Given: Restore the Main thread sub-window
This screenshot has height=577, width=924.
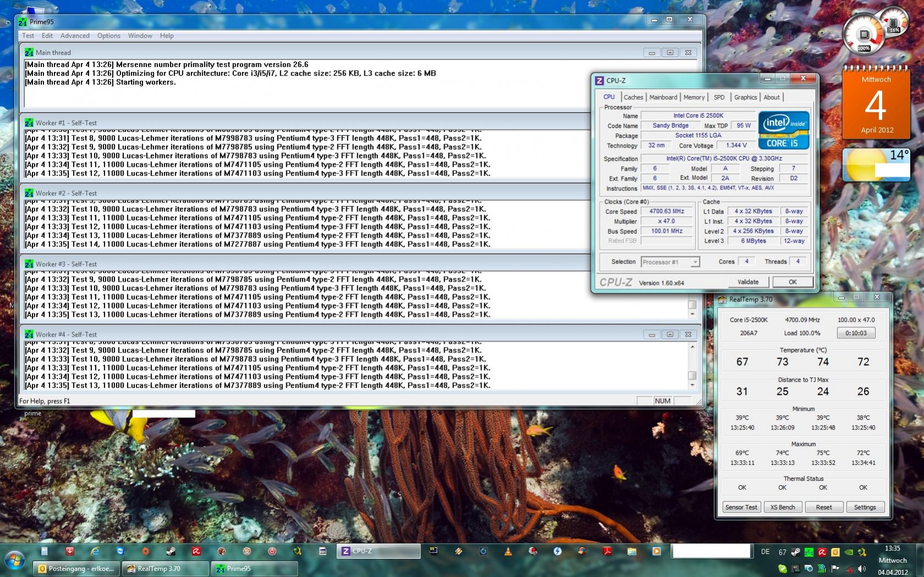Looking at the screenshot, I should pyautogui.click(x=670, y=53).
